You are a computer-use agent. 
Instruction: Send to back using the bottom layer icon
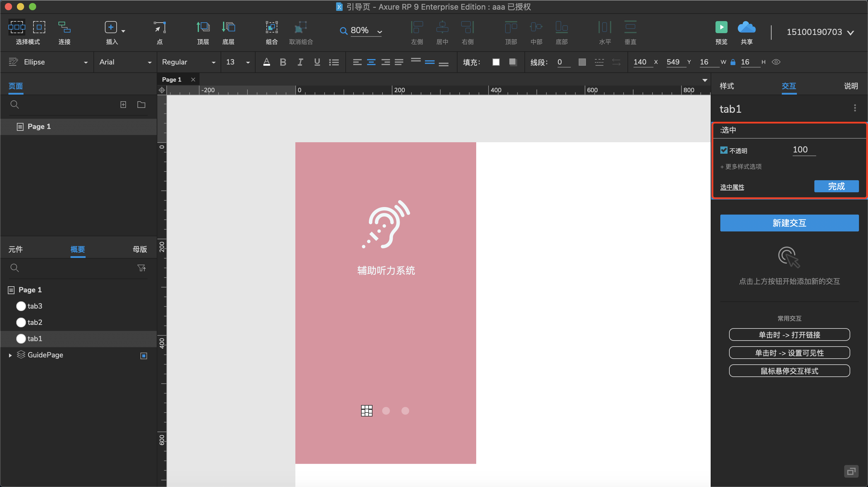228,27
